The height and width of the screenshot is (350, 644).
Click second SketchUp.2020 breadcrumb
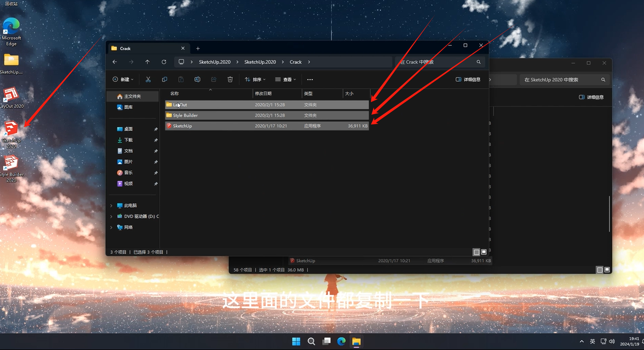pyautogui.click(x=260, y=62)
